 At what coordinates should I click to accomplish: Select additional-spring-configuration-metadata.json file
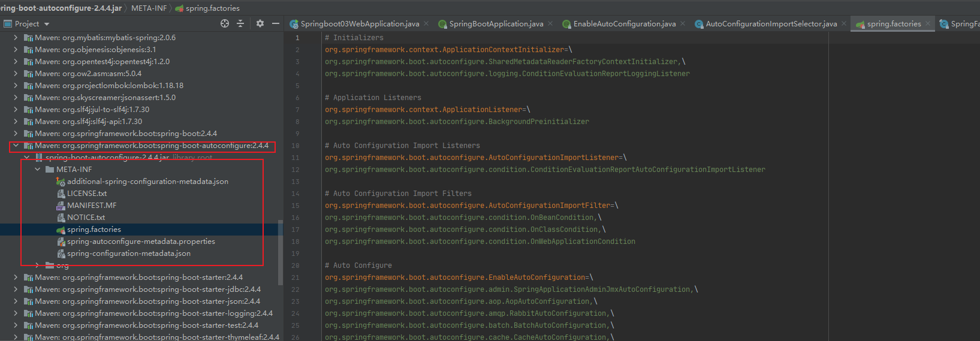pyautogui.click(x=147, y=181)
